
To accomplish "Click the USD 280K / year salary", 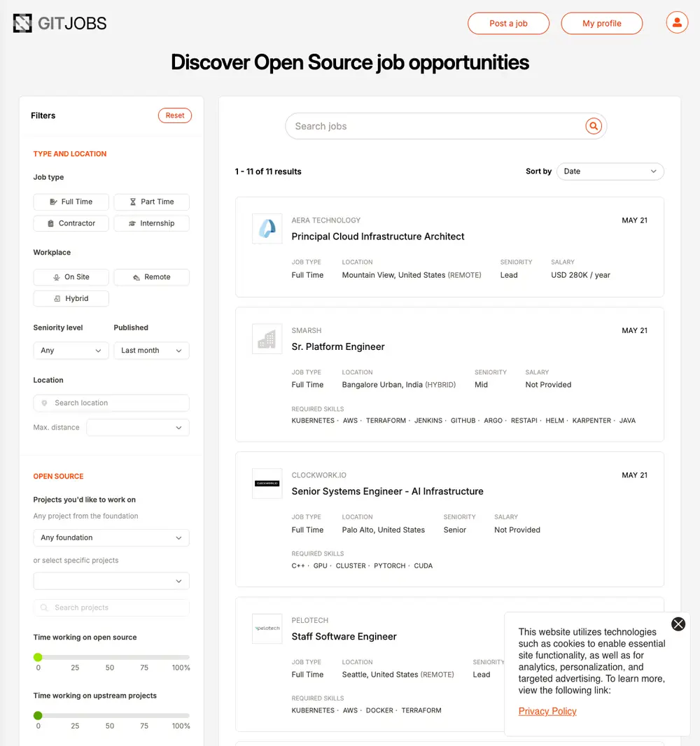I will [x=580, y=275].
